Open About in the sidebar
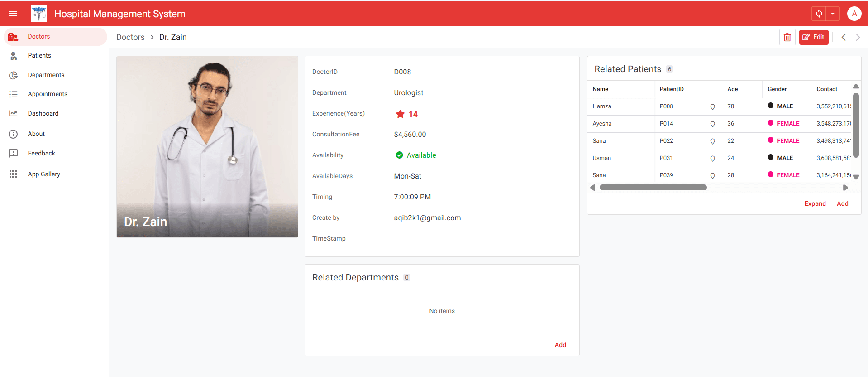 pyautogui.click(x=55, y=134)
